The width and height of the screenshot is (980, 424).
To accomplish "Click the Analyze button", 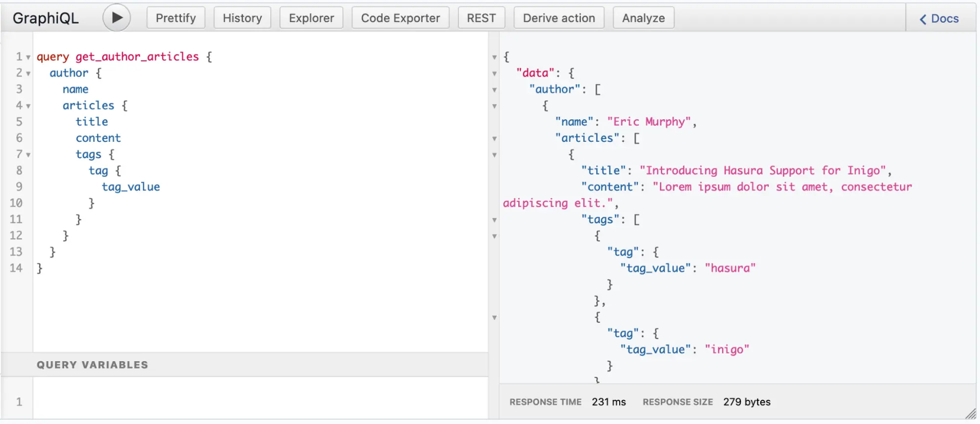I will pos(643,18).
